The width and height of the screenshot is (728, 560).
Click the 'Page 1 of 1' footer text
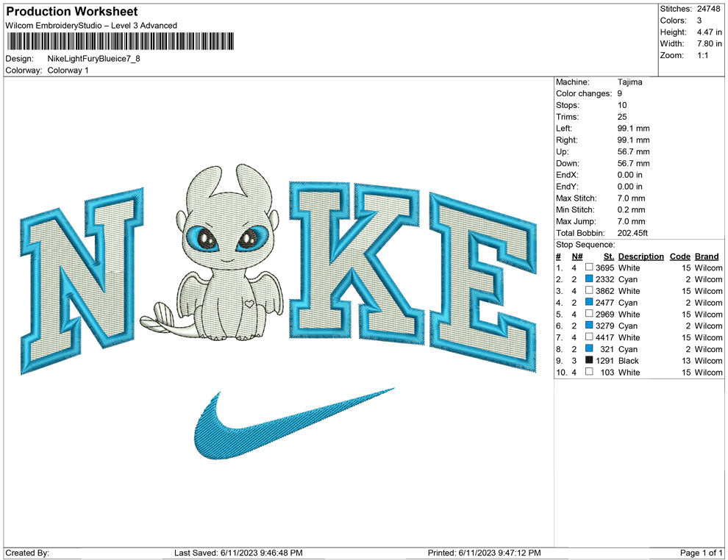(701, 553)
